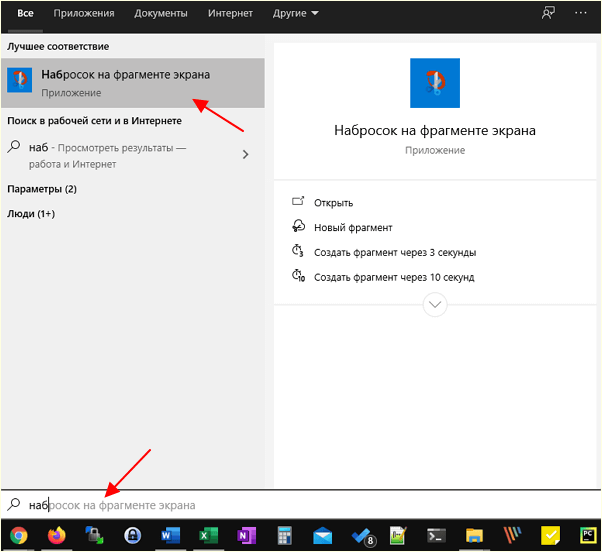Image resolution: width=602 pixels, height=552 pixels.
Task: Choose Создать фрагмент через 10 секунд
Action: (x=394, y=277)
